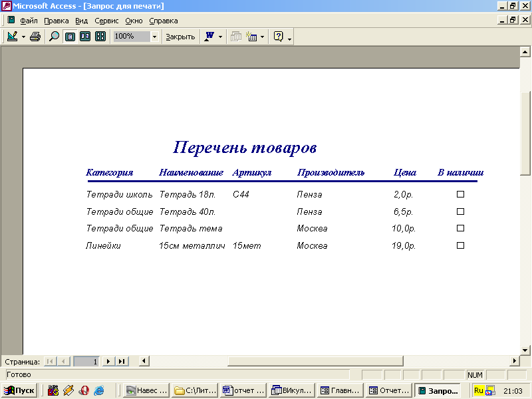This screenshot has height=399, width=532.
Task: Switch to two pages view
Action: [x=85, y=37]
